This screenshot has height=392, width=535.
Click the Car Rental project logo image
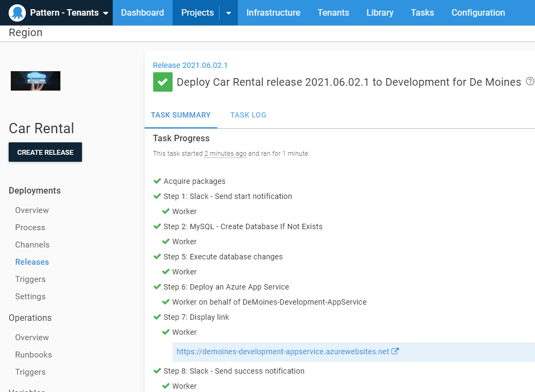pos(36,81)
